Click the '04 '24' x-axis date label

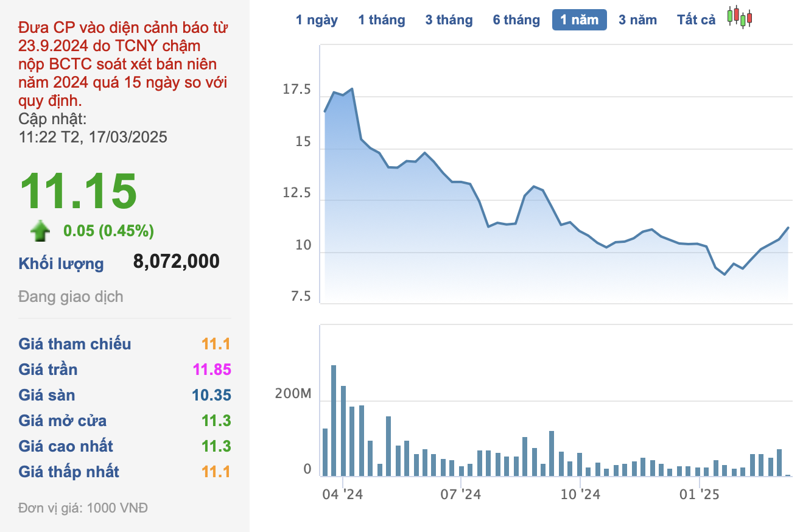point(343,494)
